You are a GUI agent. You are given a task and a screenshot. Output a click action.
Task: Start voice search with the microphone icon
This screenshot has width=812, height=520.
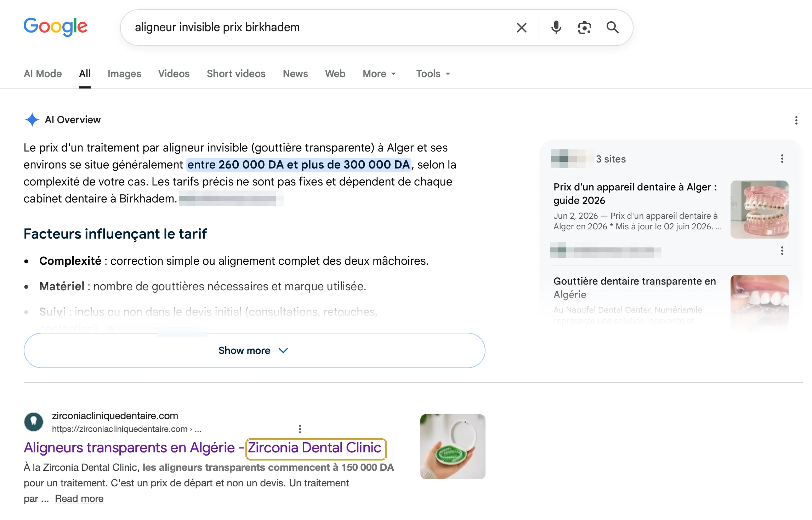click(556, 28)
